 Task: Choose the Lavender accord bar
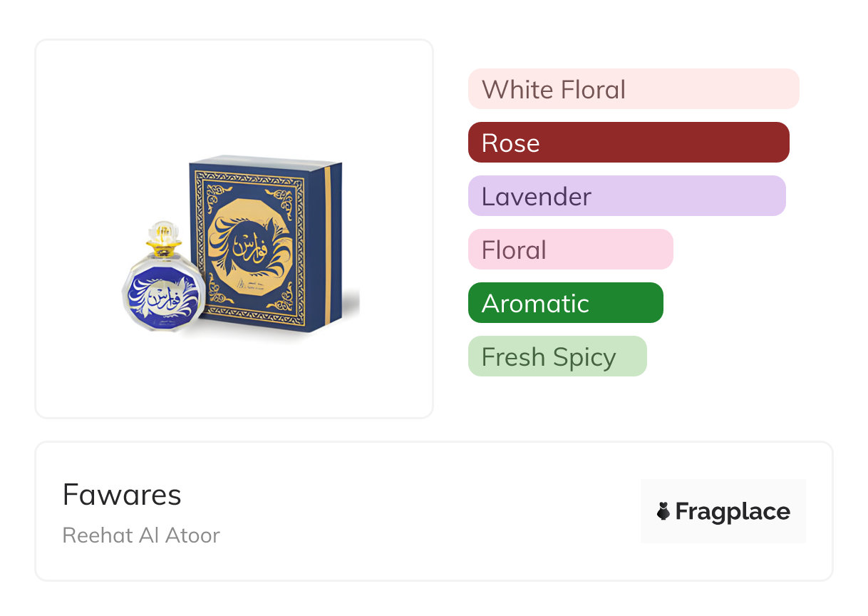(x=626, y=196)
